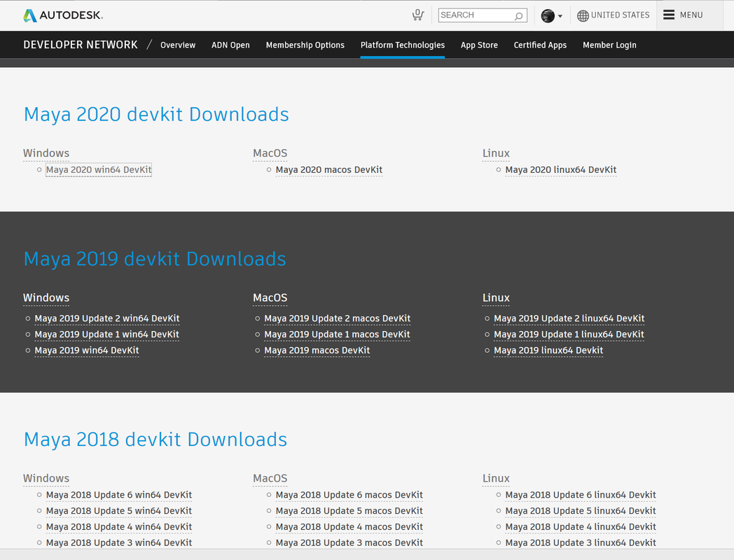The image size is (734, 560).
Task: Click MacOS heading under Maya 2019
Action: click(x=270, y=298)
